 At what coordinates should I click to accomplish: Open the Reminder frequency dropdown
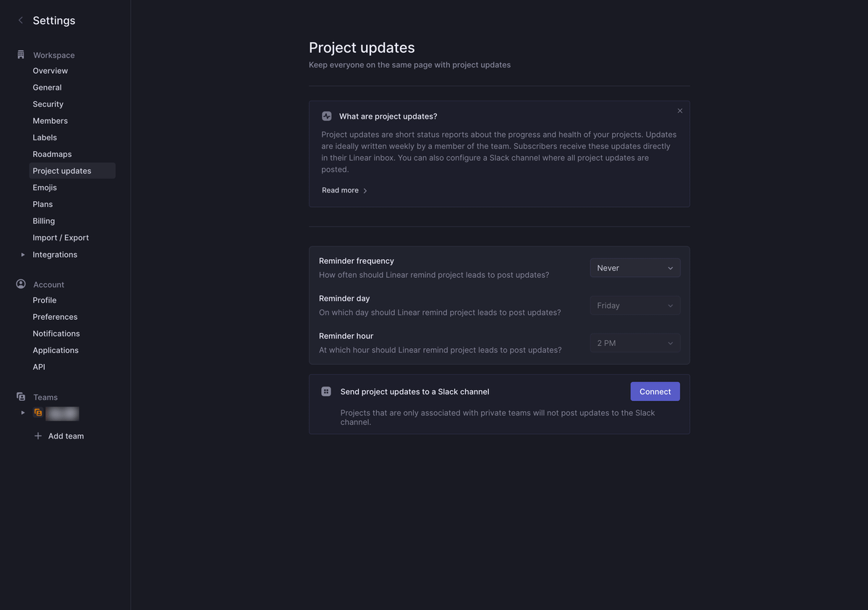tap(634, 268)
